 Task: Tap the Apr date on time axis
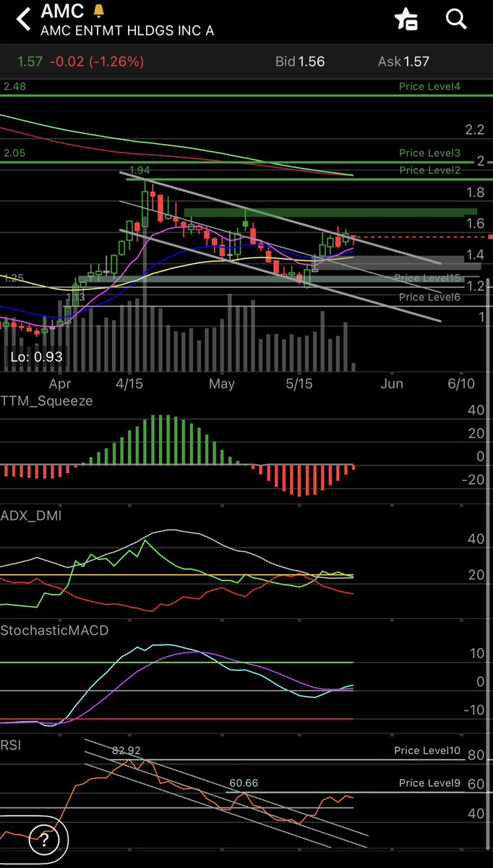[60, 383]
